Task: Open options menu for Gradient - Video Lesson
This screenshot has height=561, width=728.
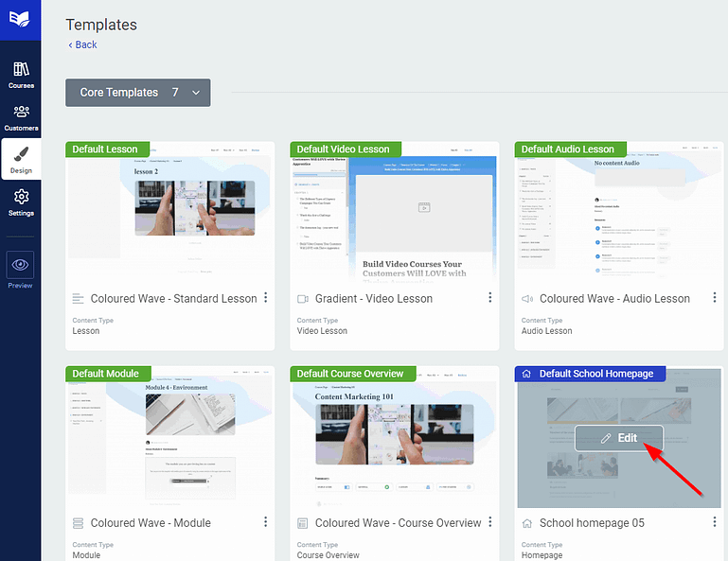Action: click(489, 297)
